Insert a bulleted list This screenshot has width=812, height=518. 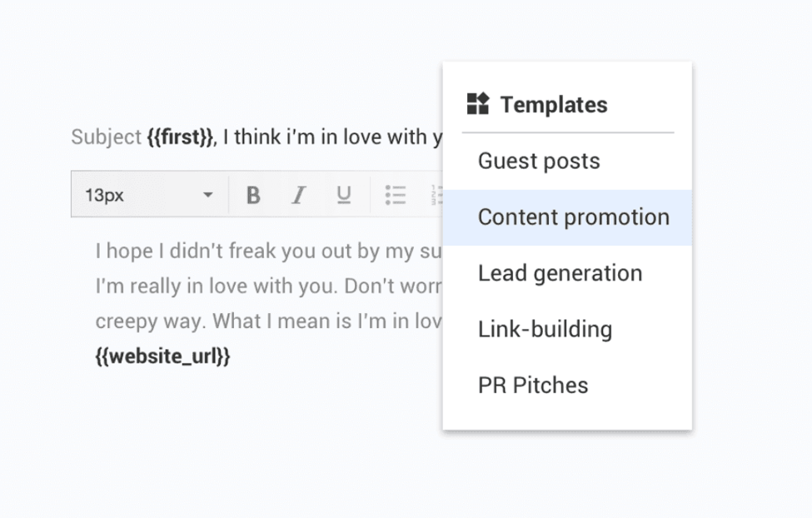395,196
